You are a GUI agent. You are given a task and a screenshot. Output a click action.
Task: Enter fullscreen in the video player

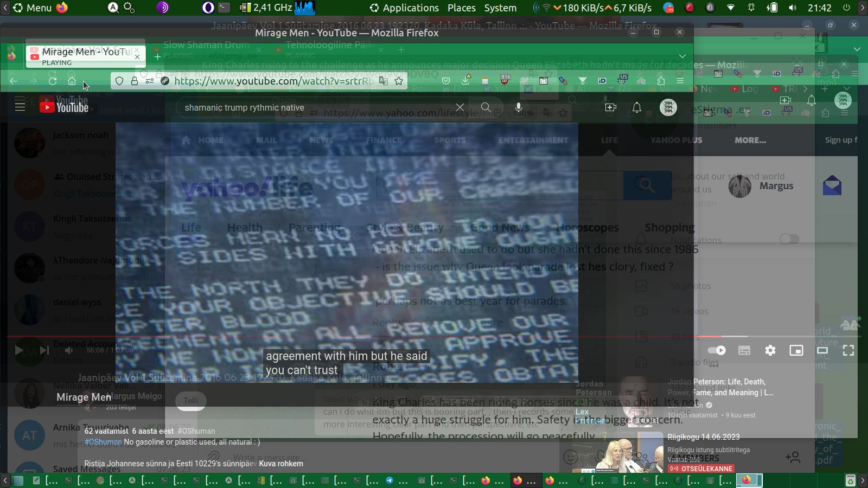[x=848, y=350]
